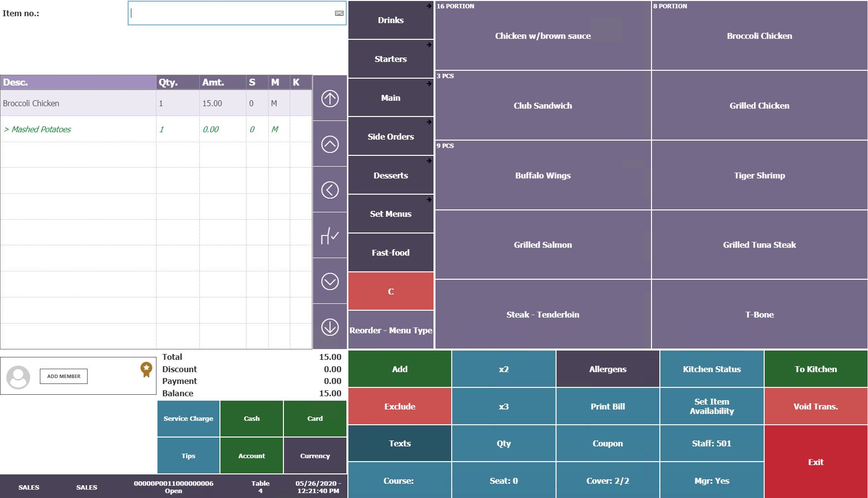Screen dimensions: 868x498
Task: Apply a Coupon
Action: click(x=608, y=443)
